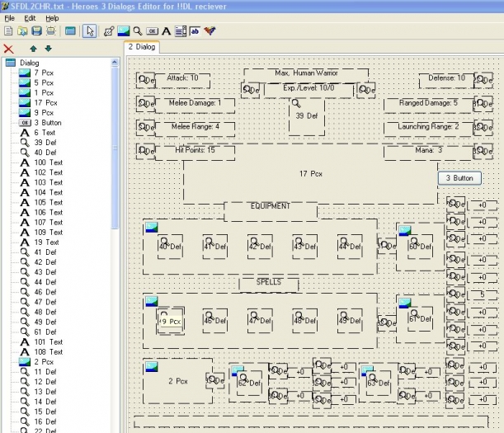Choose the Pcx picture insert tool

pyautogui.click(x=124, y=31)
